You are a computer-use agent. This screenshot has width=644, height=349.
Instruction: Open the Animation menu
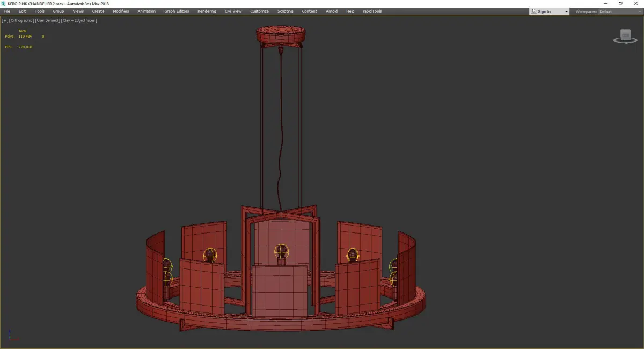(147, 11)
